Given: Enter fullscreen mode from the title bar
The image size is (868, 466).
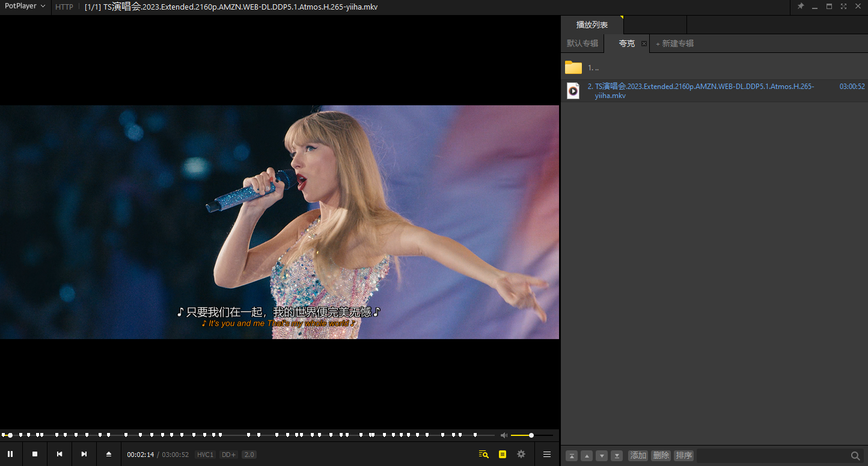Looking at the screenshot, I should [x=843, y=7].
